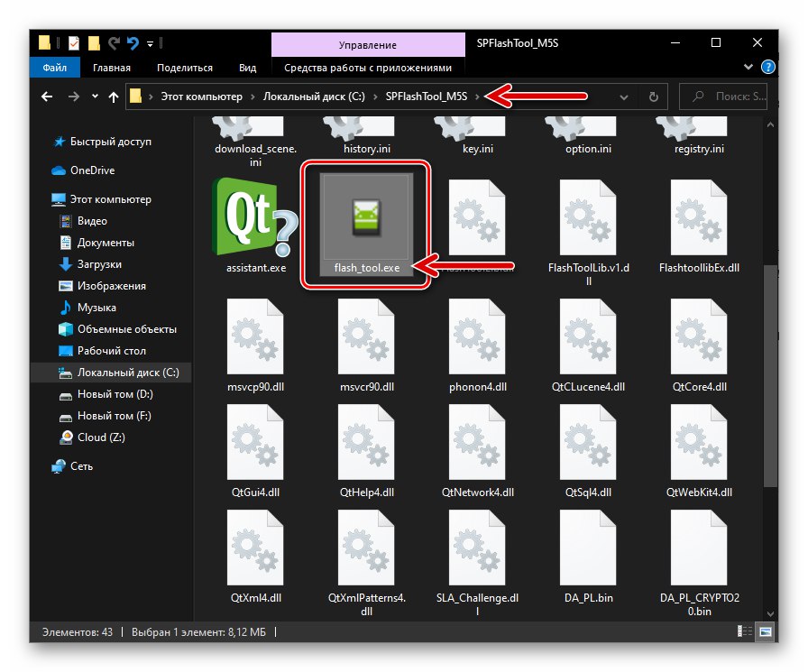The height and width of the screenshot is (672, 808).
Task: Click the file list vertical scrollbar
Action: [x=770, y=375]
